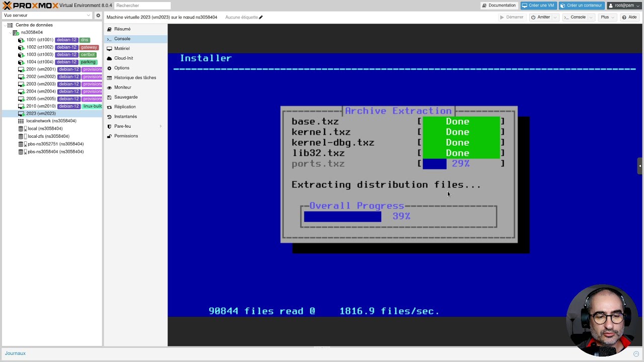Click the VM monitor icon for 2002 (vm2002)
Image resolution: width=644 pixels, height=362 pixels.
pyautogui.click(x=21, y=77)
